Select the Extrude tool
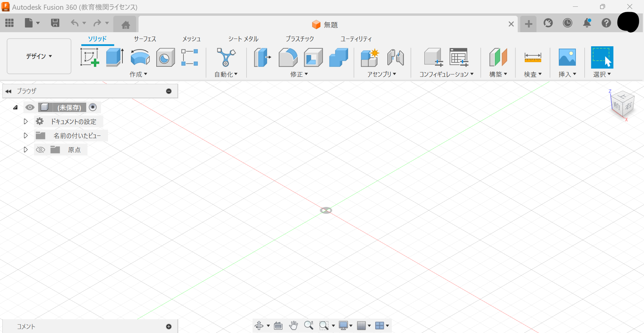 115,57
